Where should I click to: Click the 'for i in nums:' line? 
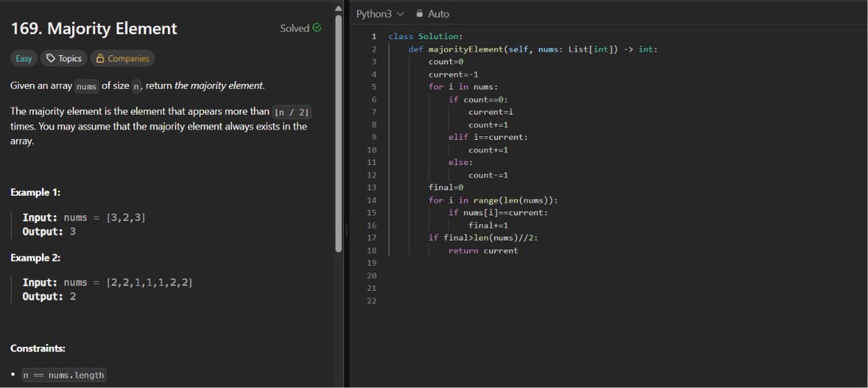click(x=463, y=87)
